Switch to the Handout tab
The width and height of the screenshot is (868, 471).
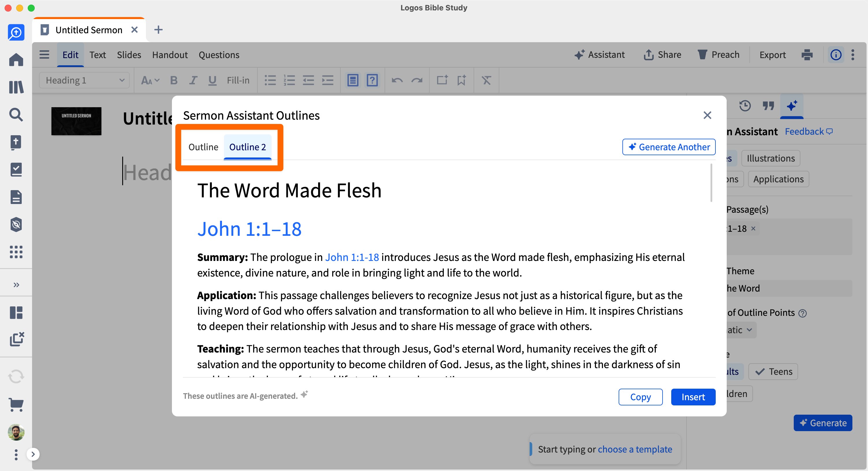pyautogui.click(x=170, y=55)
